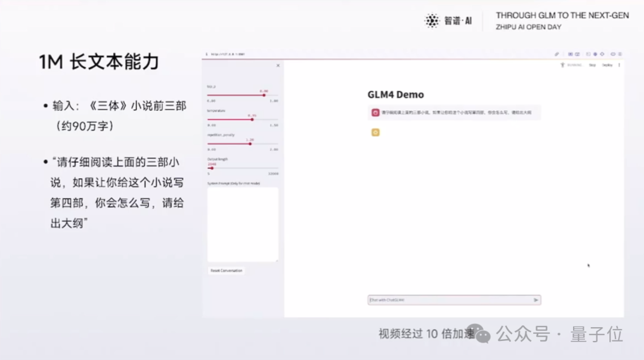Screen dimensions: 644x360
Task: Close the sidebar with the X icon
Action: coord(278,66)
